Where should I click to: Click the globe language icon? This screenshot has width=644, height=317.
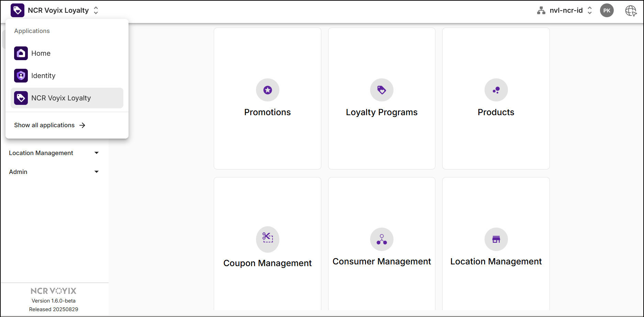[x=631, y=11]
